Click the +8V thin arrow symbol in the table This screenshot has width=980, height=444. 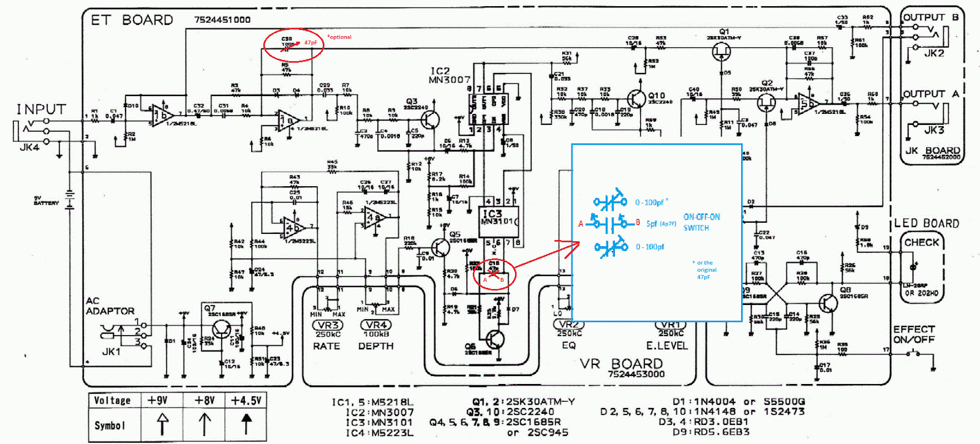(205, 423)
